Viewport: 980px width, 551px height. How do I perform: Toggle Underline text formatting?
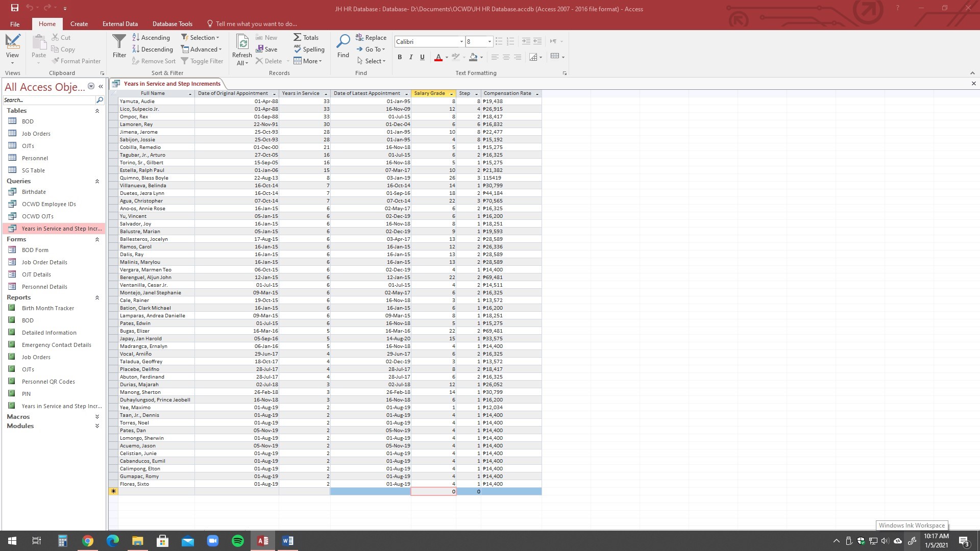click(x=422, y=57)
